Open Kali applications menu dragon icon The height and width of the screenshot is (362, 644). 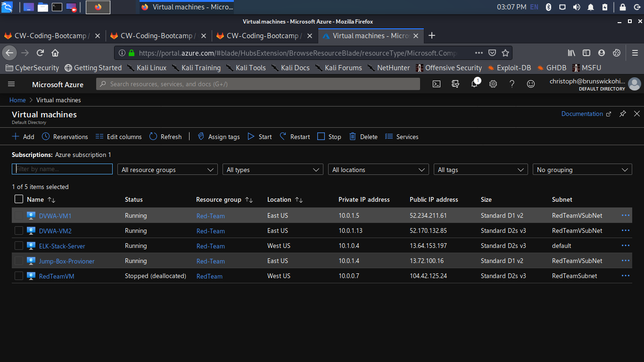7,7
